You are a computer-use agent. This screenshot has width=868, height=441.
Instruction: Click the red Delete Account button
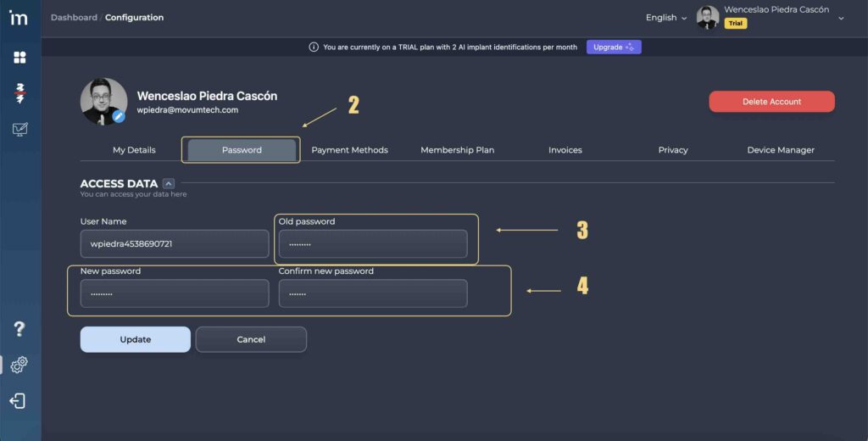click(x=771, y=102)
